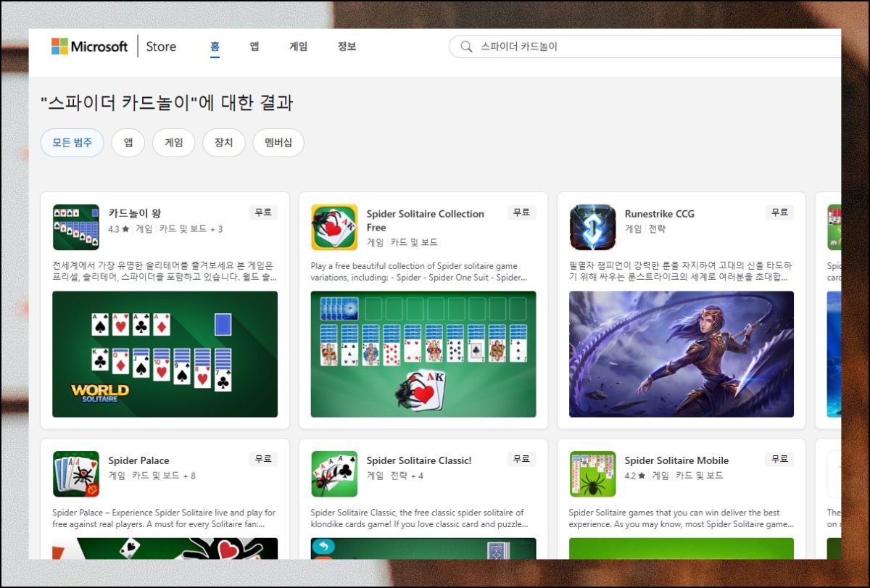The height and width of the screenshot is (588, 870).
Task: Open the Spider Solitaire Classic! icon
Action: (334, 473)
